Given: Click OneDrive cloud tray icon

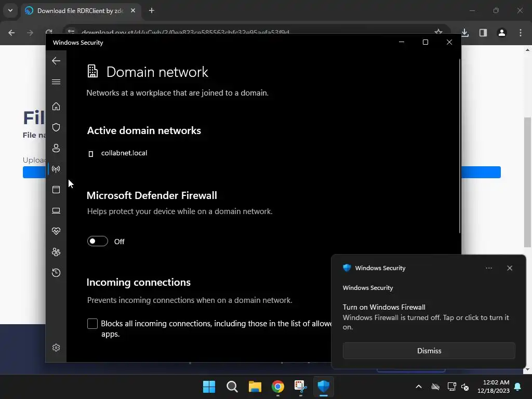Looking at the screenshot, I should [x=435, y=387].
